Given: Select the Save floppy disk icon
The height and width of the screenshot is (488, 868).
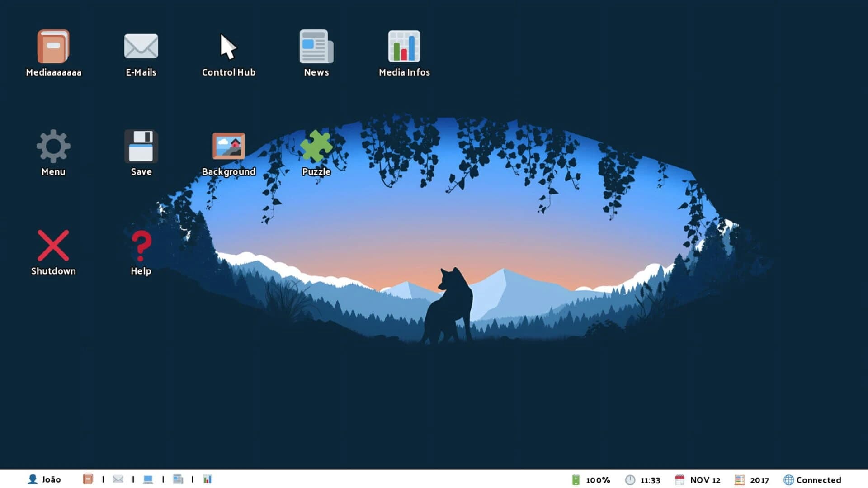Looking at the screenshot, I should coord(141,146).
